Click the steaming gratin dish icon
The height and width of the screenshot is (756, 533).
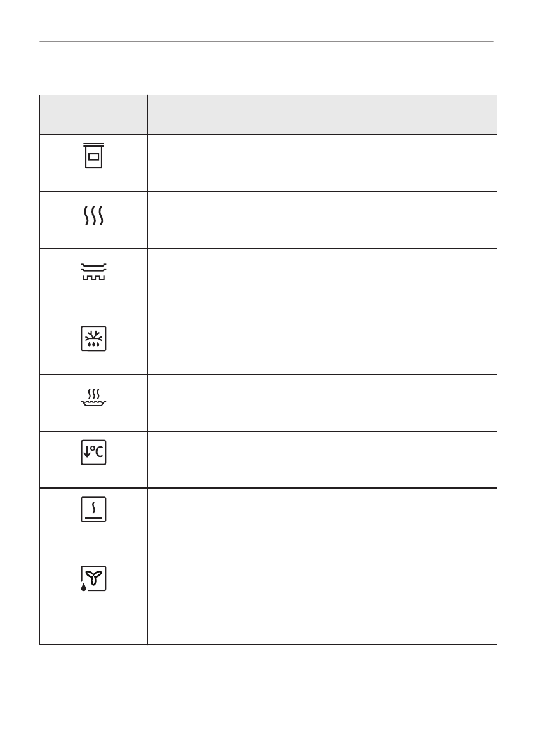[x=94, y=396]
